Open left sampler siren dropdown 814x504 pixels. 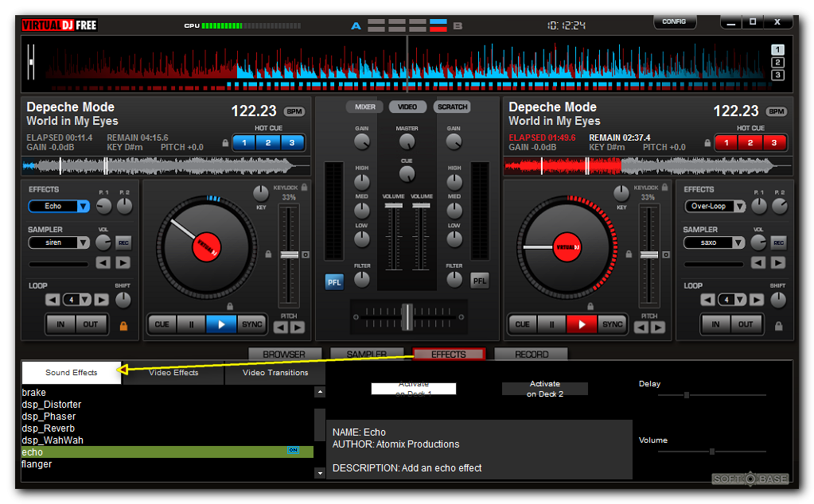[83, 242]
